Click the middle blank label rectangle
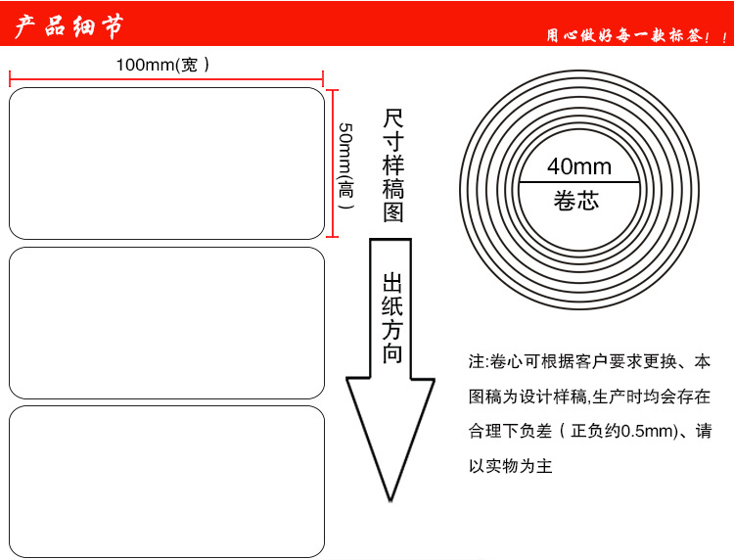Viewport: 734px width, 560px height. click(166, 322)
